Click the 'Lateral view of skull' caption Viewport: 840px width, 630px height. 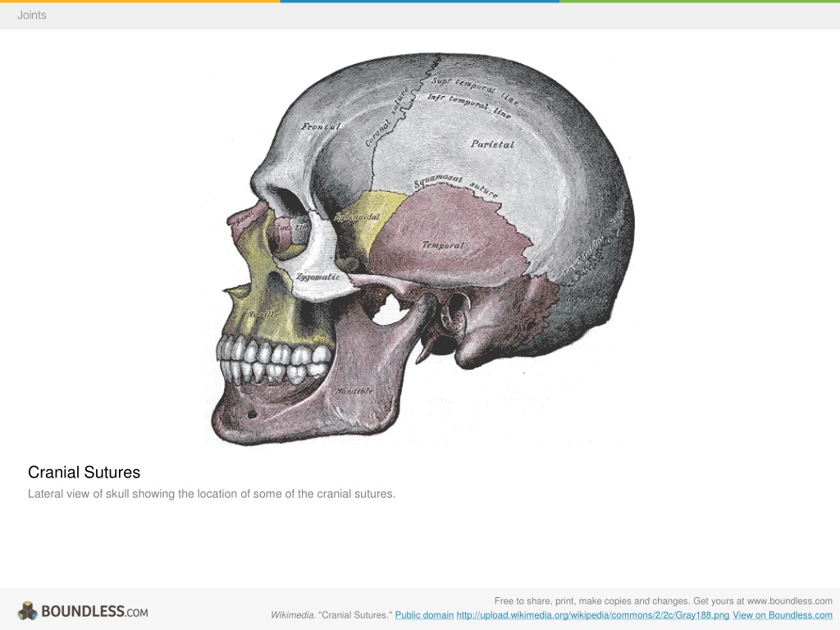(x=212, y=494)
